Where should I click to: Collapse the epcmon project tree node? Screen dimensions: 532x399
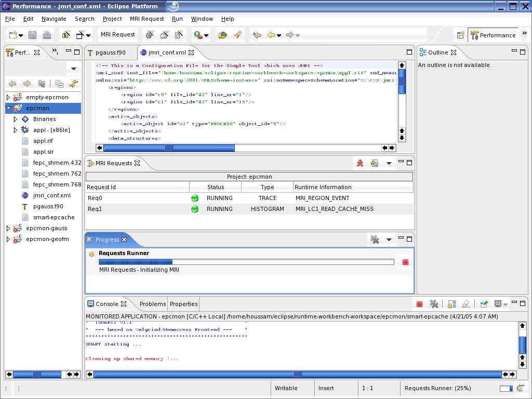click(x=8, y=108)
